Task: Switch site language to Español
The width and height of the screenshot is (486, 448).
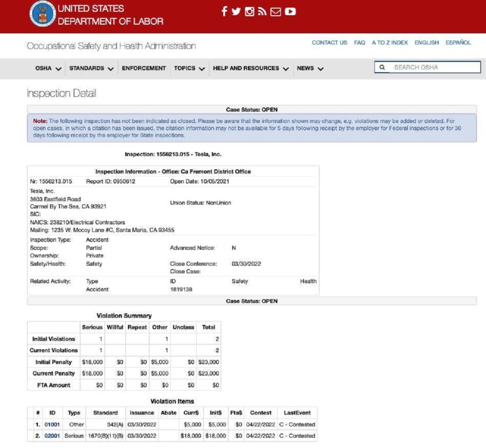Action: pos(458,42)
